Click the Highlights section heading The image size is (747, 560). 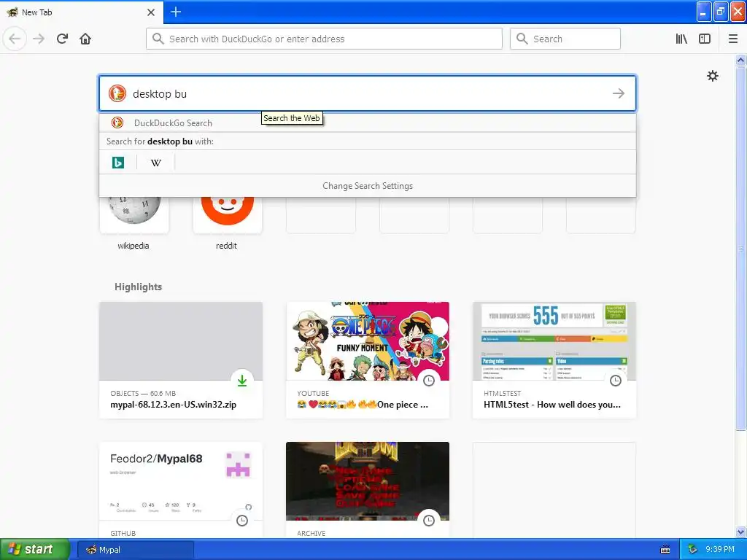(138, 287)
